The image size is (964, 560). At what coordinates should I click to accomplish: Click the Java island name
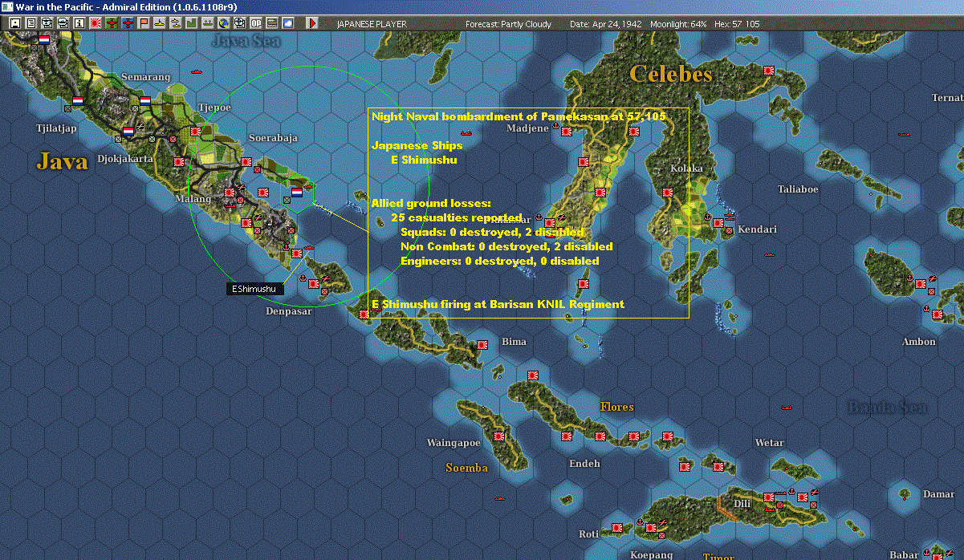coord(62,161)
